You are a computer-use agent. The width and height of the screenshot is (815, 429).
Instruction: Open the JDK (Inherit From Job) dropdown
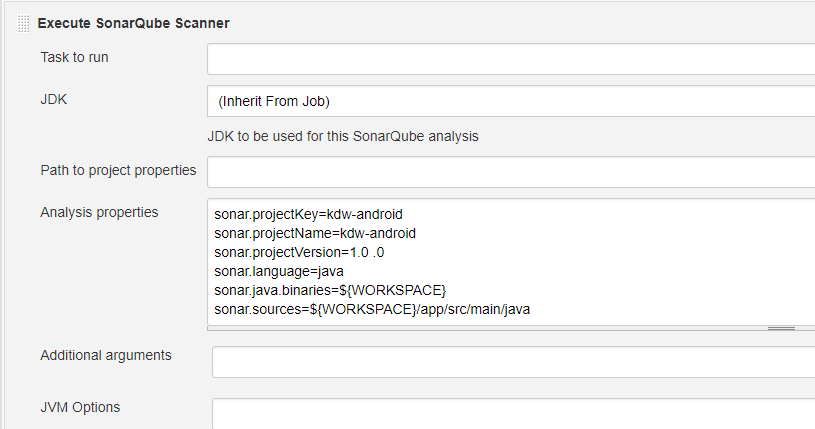pos(510,101)
